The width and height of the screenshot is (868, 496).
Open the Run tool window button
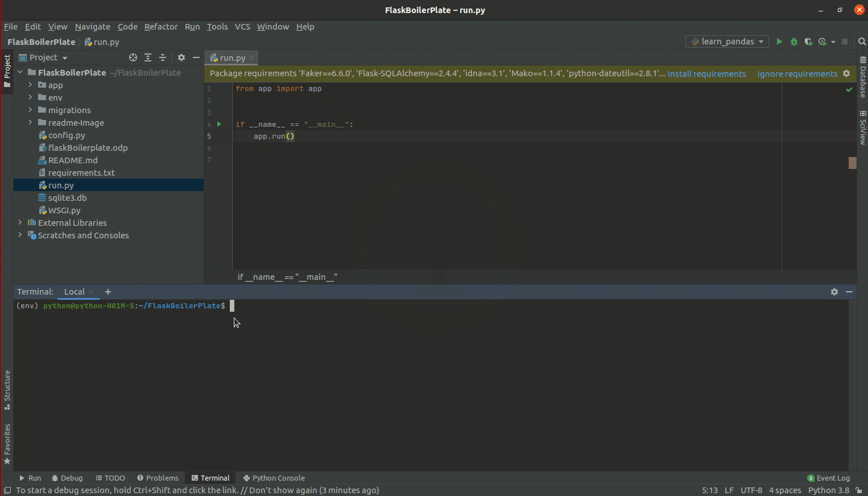pos(30,478)
